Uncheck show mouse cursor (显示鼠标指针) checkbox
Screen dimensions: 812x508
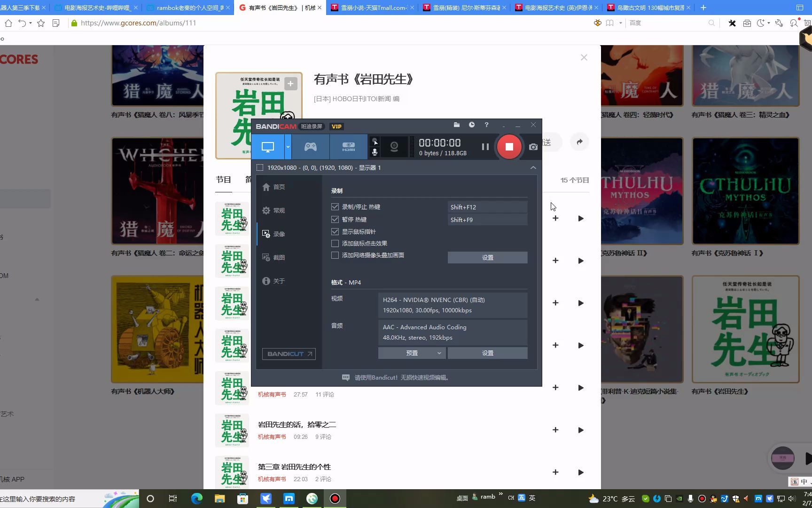(335, 232)
